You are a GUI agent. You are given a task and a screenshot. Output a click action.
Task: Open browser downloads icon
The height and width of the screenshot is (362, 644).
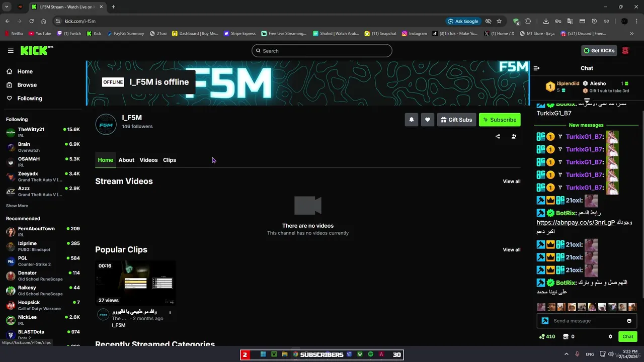[546, 21]
